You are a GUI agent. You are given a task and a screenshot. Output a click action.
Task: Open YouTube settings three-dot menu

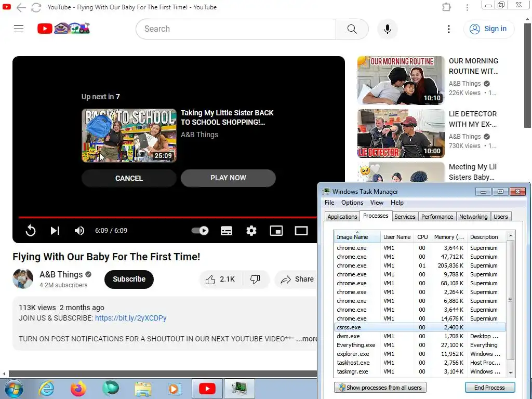coord(448,29)
